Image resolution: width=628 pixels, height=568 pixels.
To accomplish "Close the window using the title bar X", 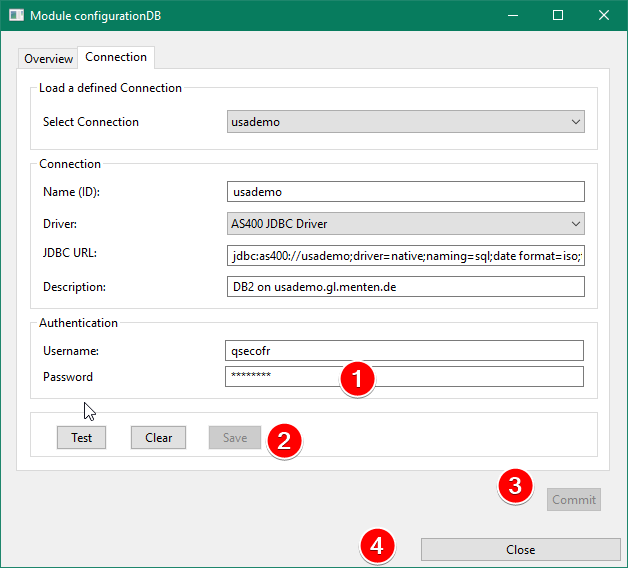I will pyautogui.click(x=604, y=16).
